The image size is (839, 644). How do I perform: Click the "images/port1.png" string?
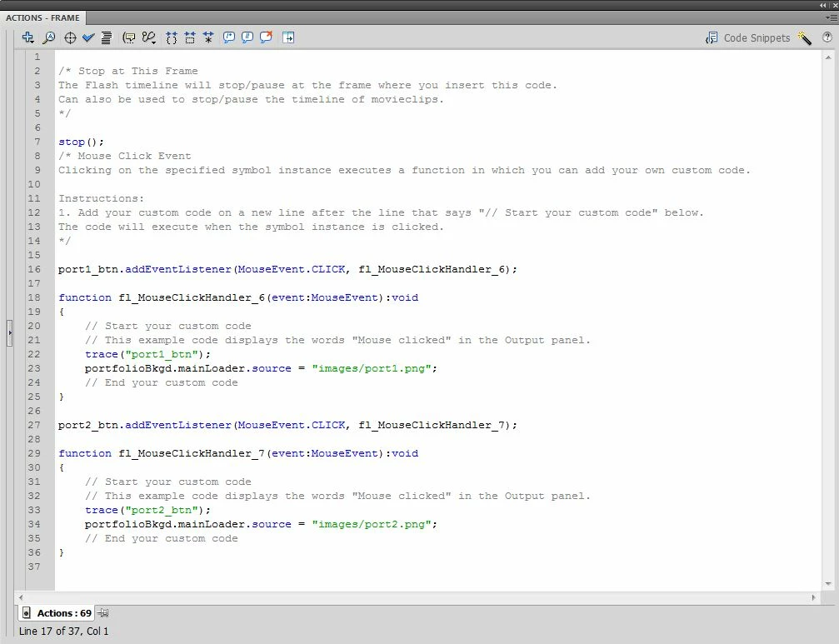point(372,368)
